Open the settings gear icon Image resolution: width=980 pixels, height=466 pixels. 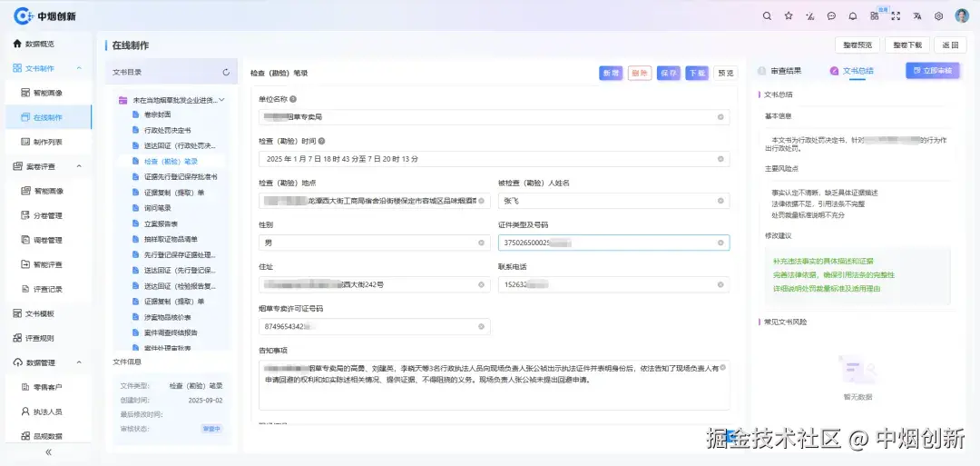pyautogui.click(x=939, y=16)
